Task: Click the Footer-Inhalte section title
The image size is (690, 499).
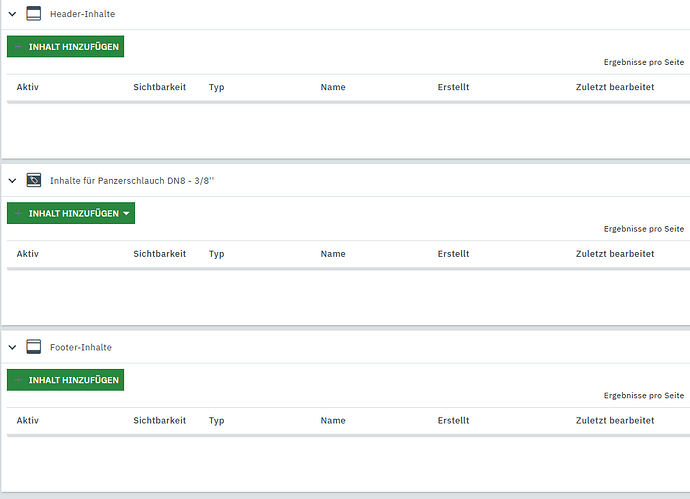Action: point(80,347)
